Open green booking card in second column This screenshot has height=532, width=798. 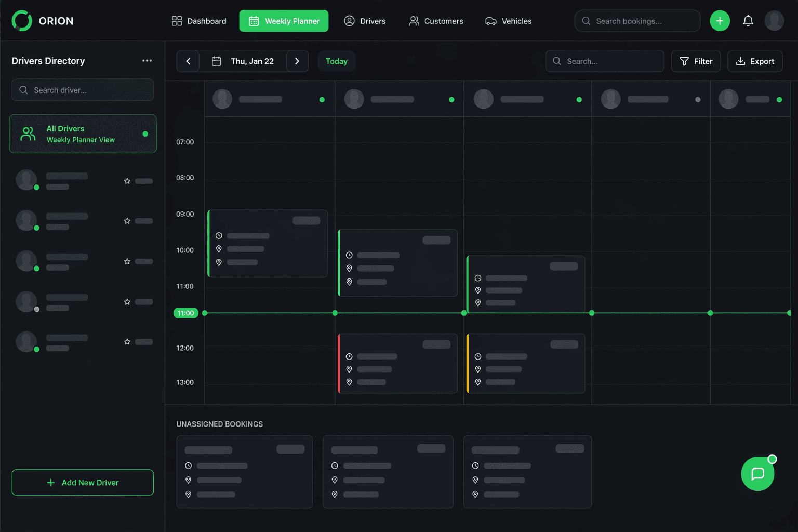(397, 263)
